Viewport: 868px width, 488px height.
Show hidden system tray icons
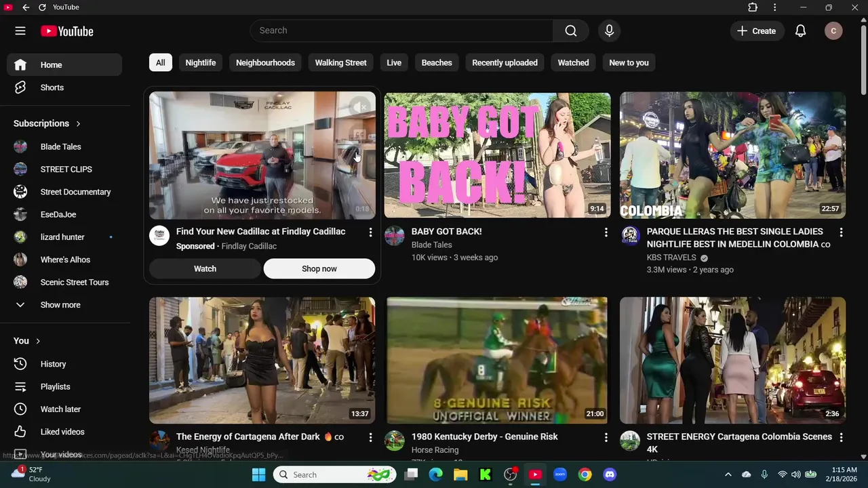point(728,474)
